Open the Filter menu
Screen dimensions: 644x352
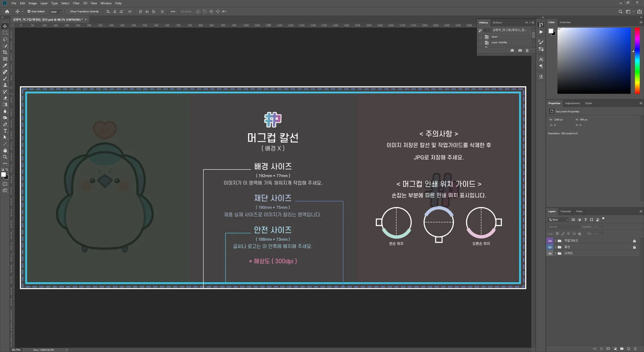click(76, 3)
